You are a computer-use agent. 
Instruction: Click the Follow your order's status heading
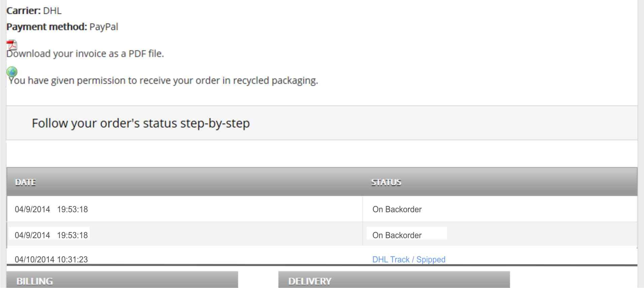coord(141,123)
